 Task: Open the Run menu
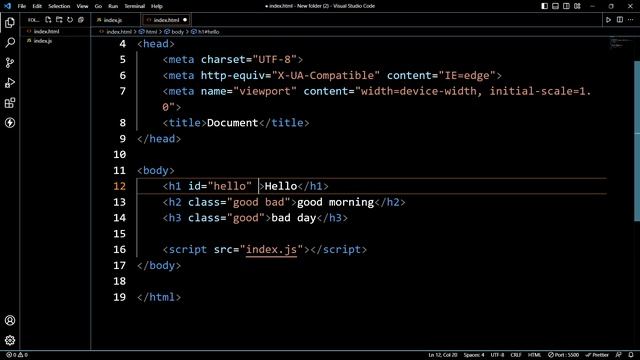coord(113,6)
